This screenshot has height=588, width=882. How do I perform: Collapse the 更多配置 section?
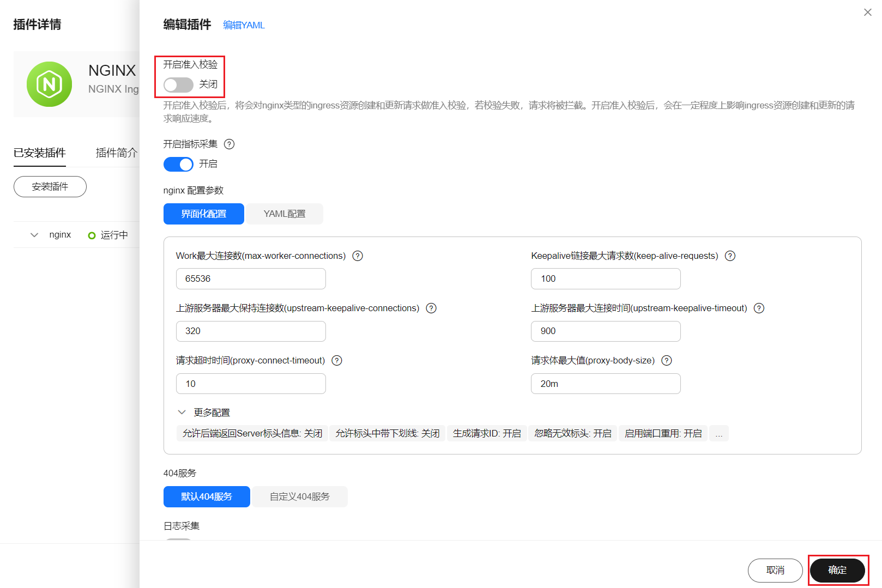coord(182,413)
